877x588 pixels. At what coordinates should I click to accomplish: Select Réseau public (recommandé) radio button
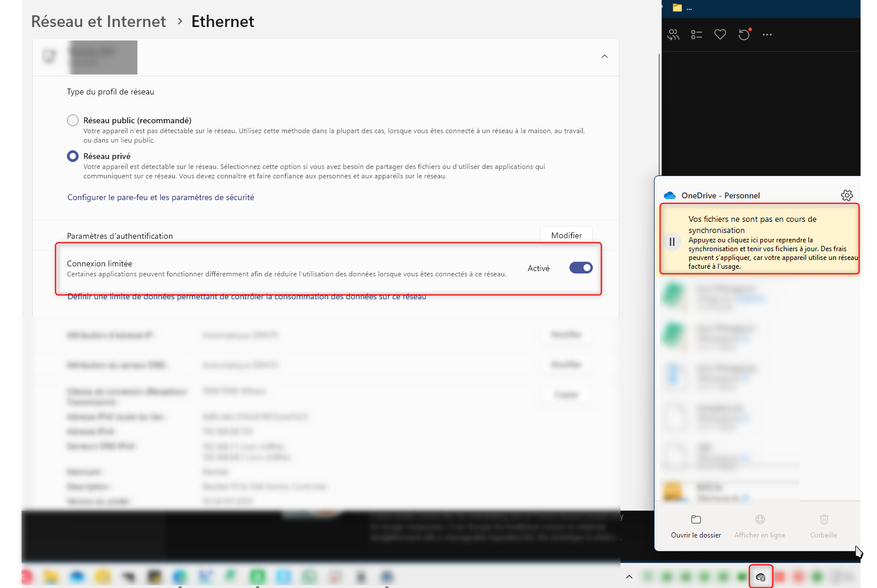tap(73, 120)
